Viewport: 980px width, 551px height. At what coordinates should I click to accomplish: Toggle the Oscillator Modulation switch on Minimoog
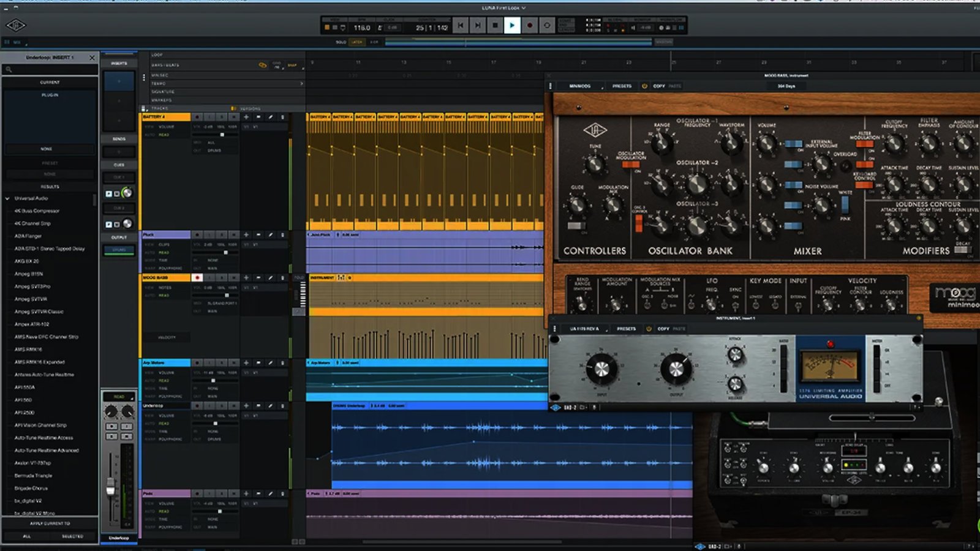(630, 164)
